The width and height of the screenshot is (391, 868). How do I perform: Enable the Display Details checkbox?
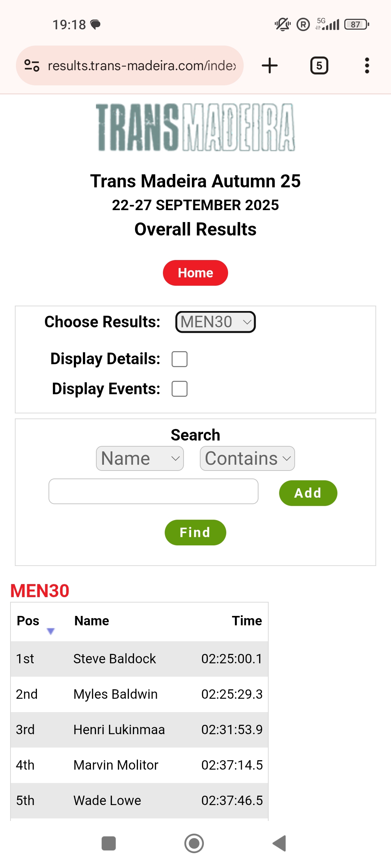[x=180, y=359]
